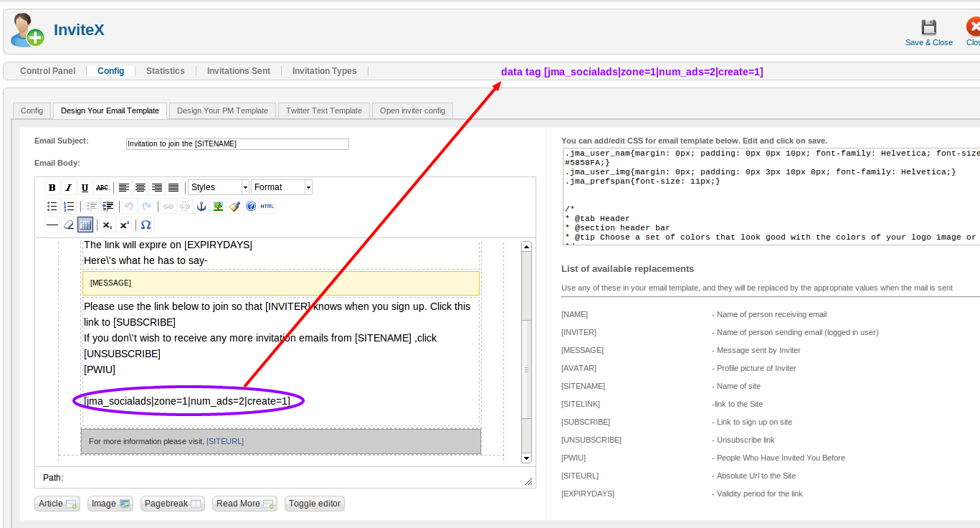The image size is (980, 528).
Task: Open the editor help icon
Action: [x=251, y=207]
